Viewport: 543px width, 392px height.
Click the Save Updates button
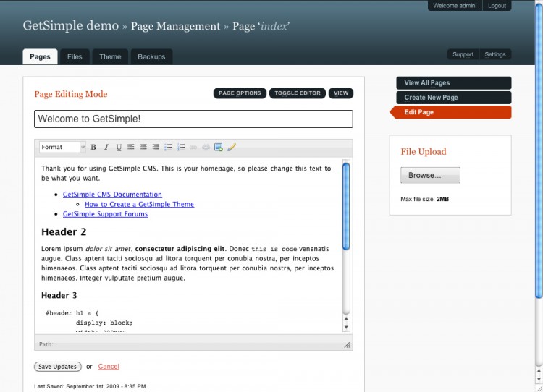tap(58, 367)
